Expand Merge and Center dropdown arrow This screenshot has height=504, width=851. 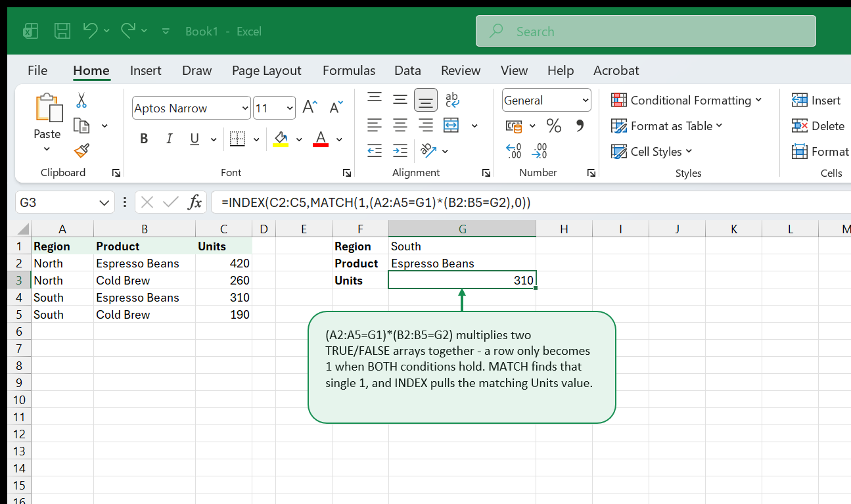coord(474,126)
